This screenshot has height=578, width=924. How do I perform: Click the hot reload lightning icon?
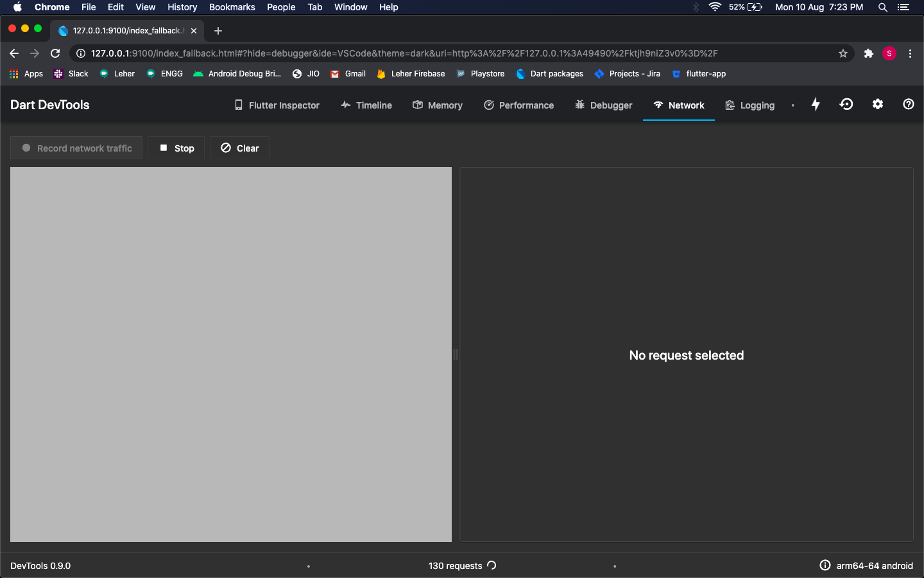click(x=816, y=104)
